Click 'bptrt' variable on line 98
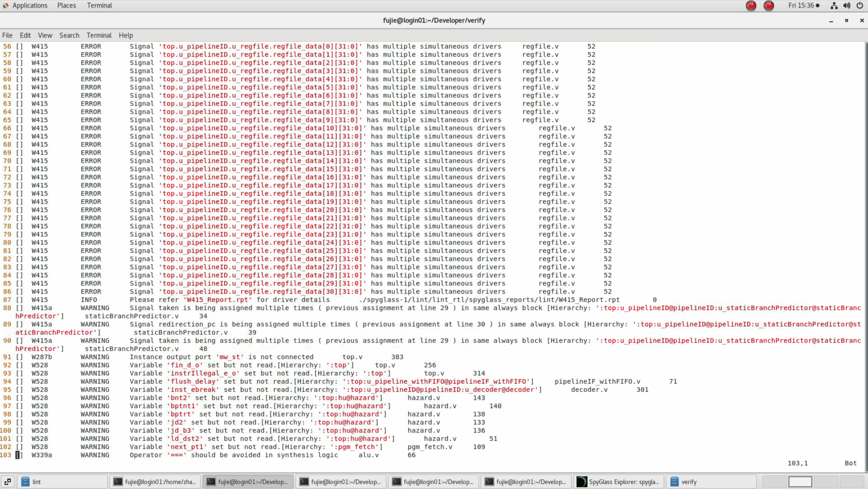This screenshot has width=868, height=489. pyautogui.click(x=181, y=414)
